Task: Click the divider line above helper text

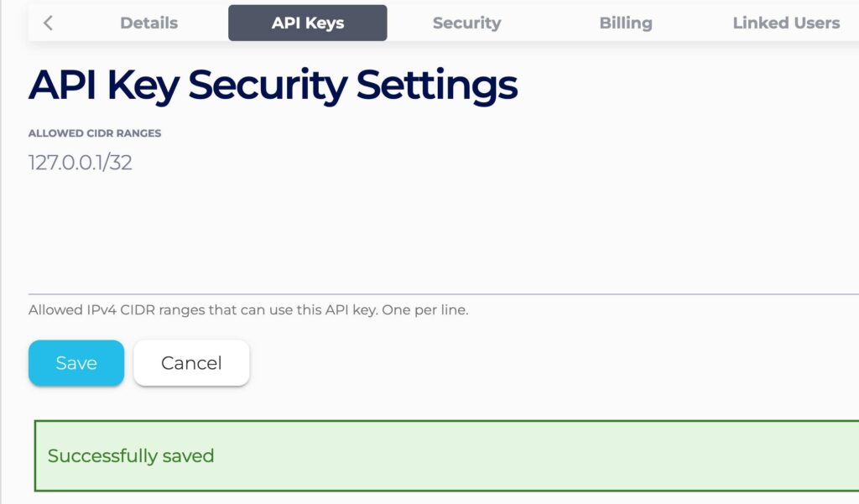Action: tap(429, 291)
